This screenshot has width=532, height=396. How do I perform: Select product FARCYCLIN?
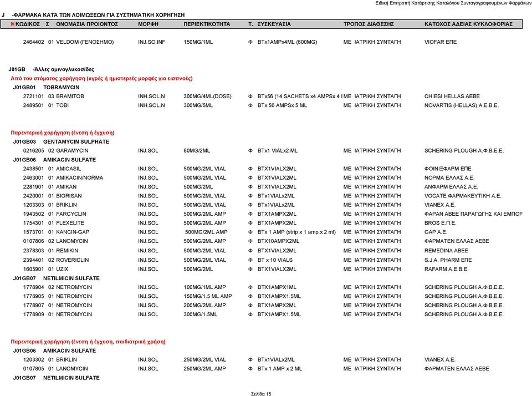coord(71,214)
